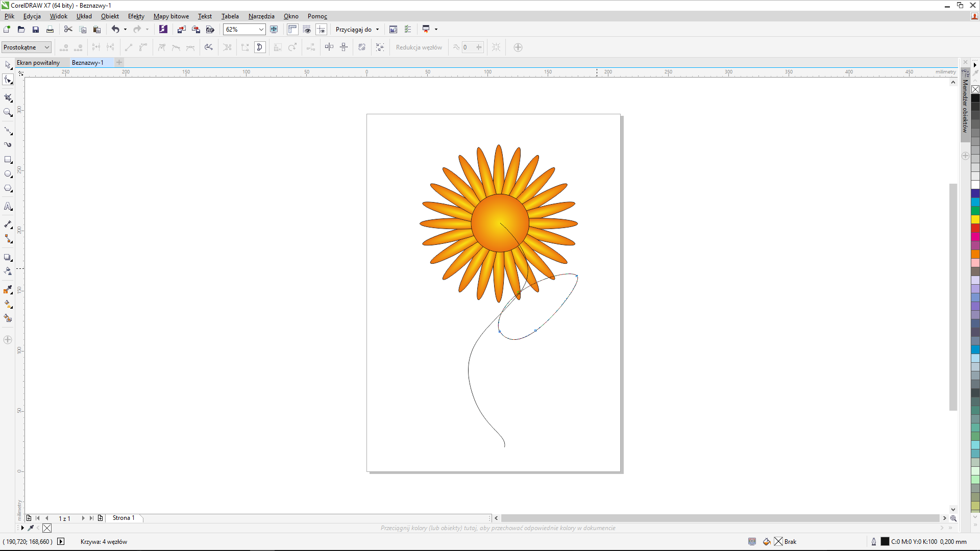Select the Polygon tool

click(8, 188)
